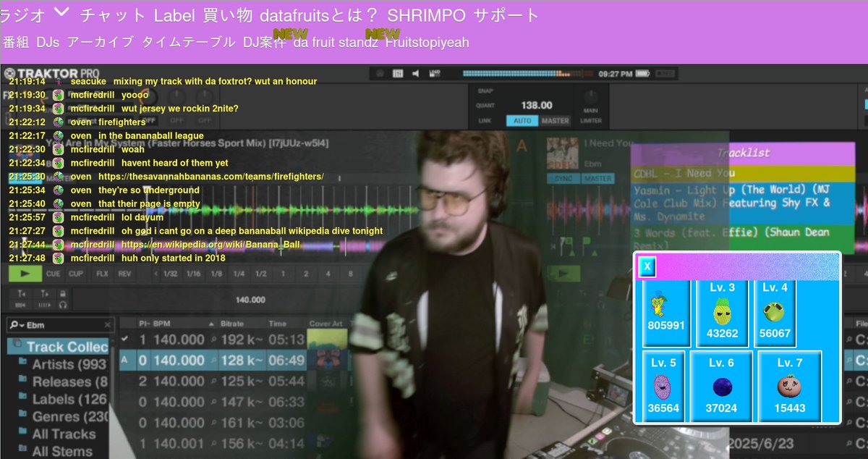This screenshot has height=459, width=868.
Task: Open the Fruitstopiyeah link
Action: coord(427,42)
